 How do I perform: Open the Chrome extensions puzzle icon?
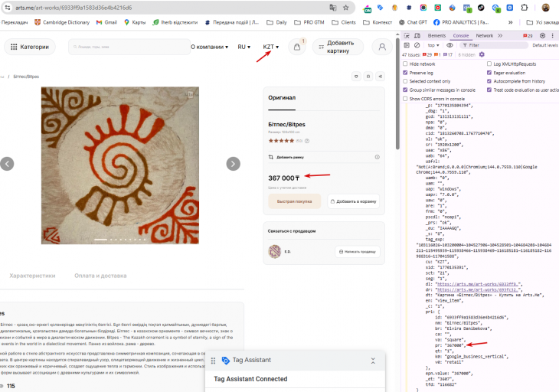pos(524,8)
